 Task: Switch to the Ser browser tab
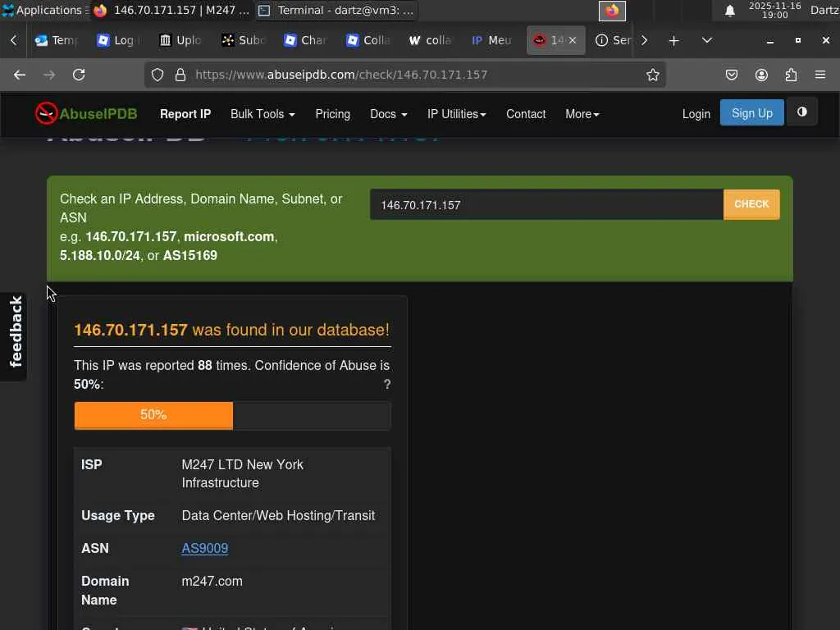(614, 40)
